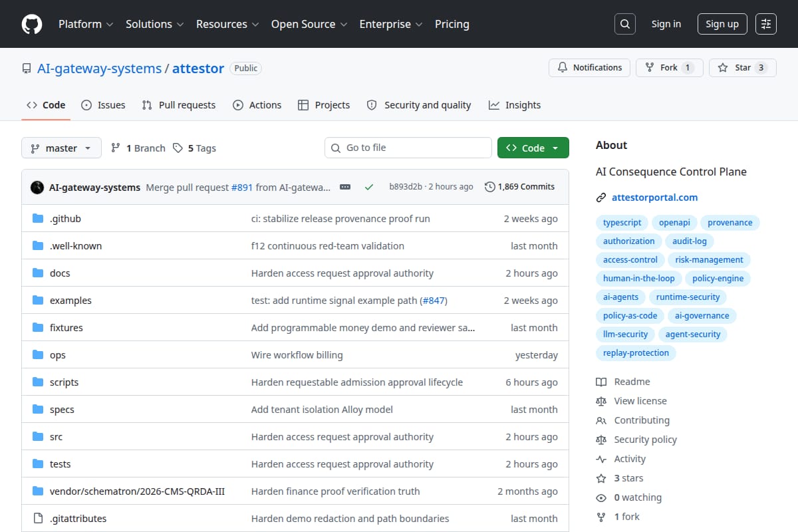
Task: Select the llm-security topic tag
Action: tap(625, 334)
